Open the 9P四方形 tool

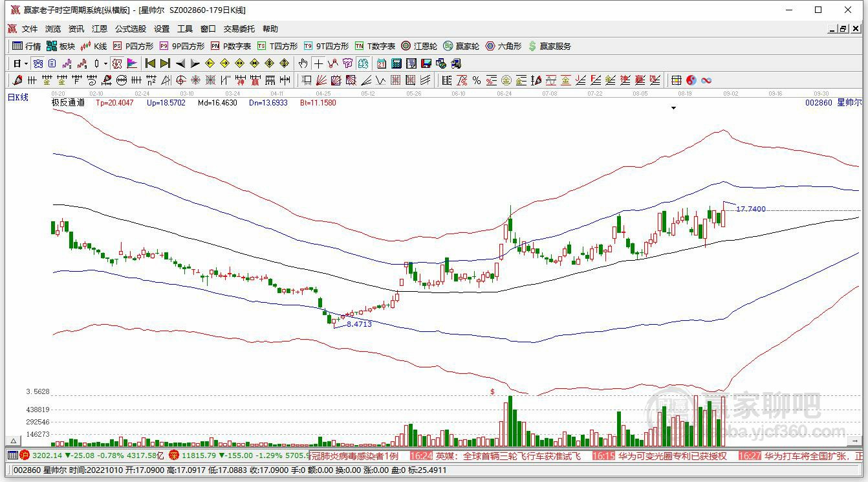[x=182, y=46]
